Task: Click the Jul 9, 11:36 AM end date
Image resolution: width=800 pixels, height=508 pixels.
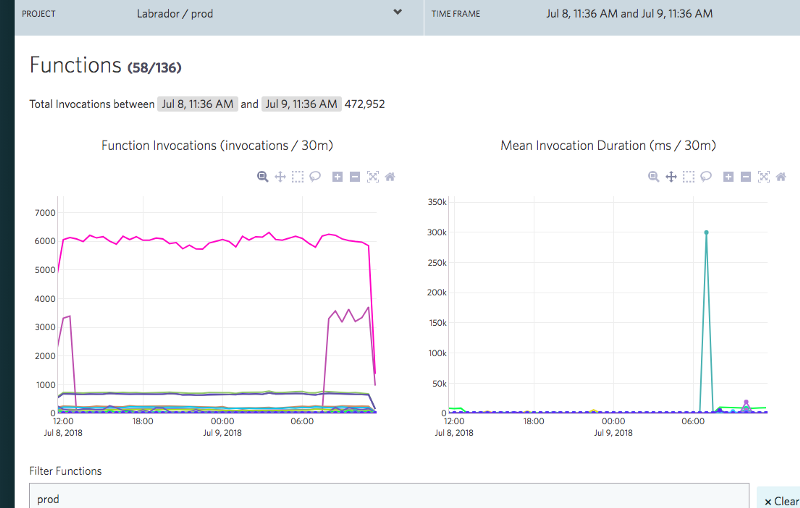Action: [301, 104]
